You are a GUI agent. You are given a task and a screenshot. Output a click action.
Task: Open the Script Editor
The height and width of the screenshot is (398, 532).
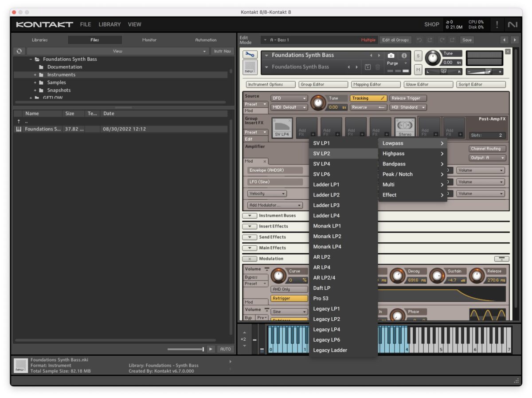click(x=481, y=84)
